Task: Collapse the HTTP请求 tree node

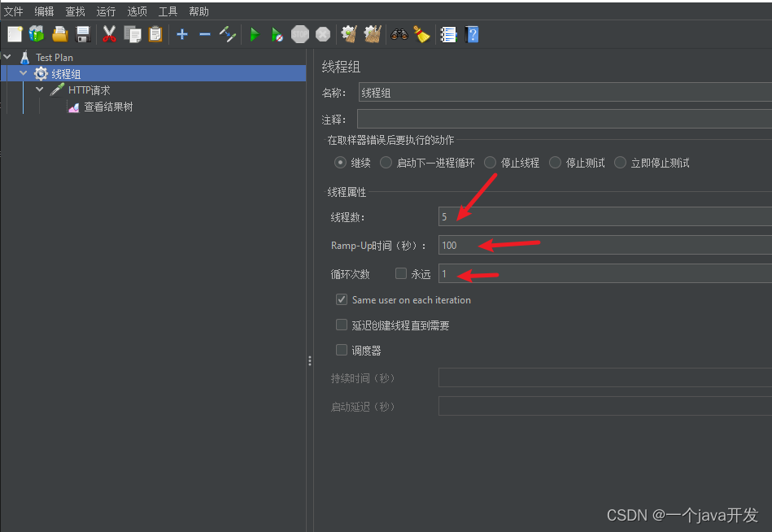Action: [39, 89]
